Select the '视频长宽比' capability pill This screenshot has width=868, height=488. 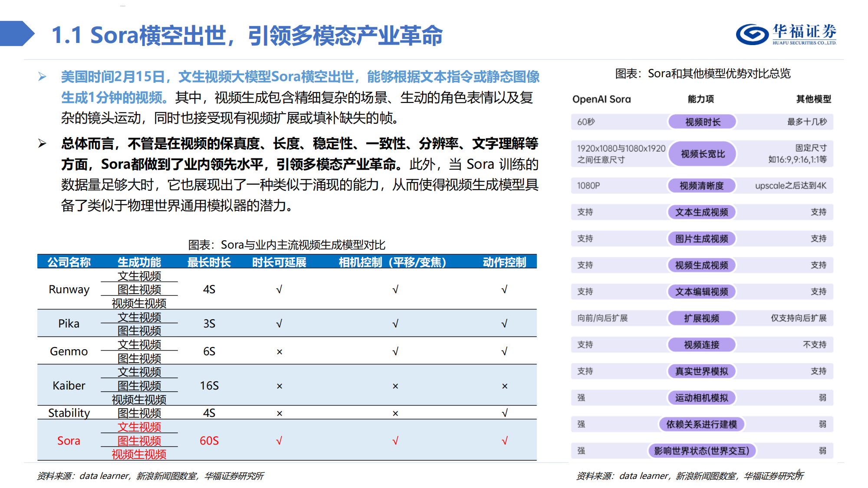point(702,154)
